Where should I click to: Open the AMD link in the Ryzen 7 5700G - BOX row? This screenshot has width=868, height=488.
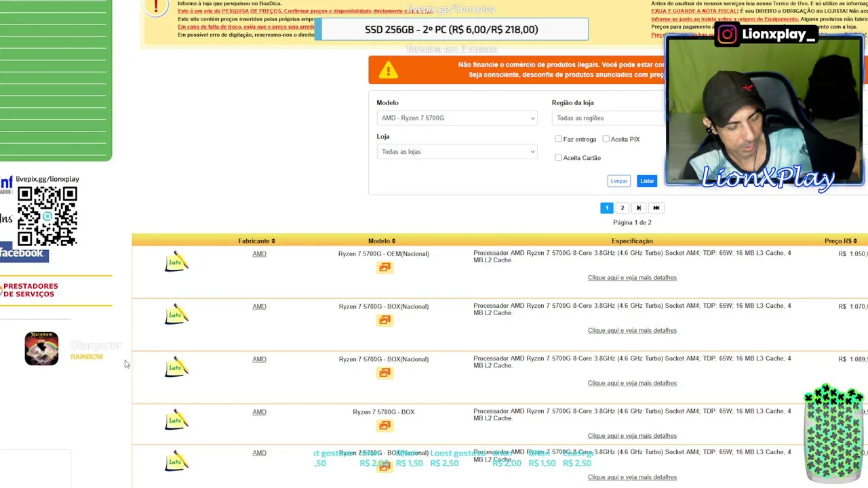[x=259, y=412]
